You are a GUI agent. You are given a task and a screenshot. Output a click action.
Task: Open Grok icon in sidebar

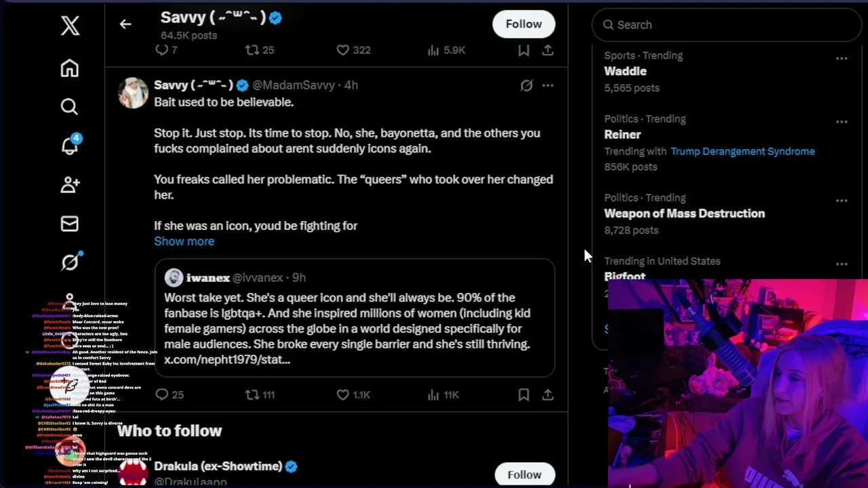[70, 262]
